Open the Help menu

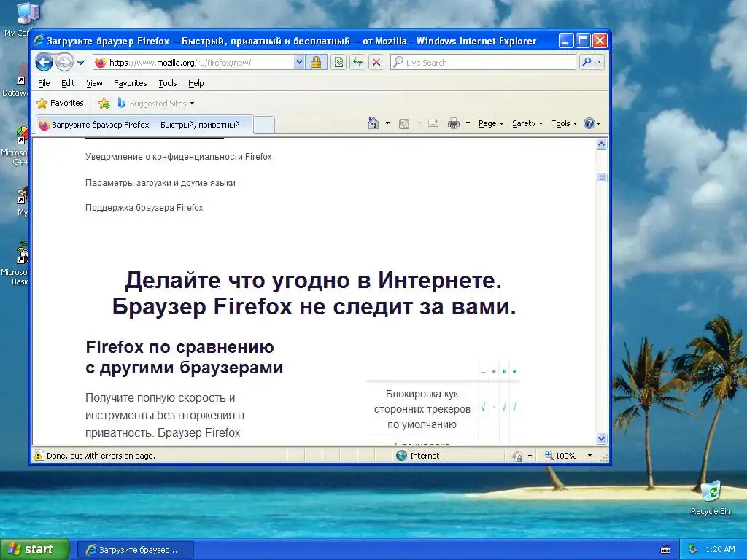[x=196, y=83]
